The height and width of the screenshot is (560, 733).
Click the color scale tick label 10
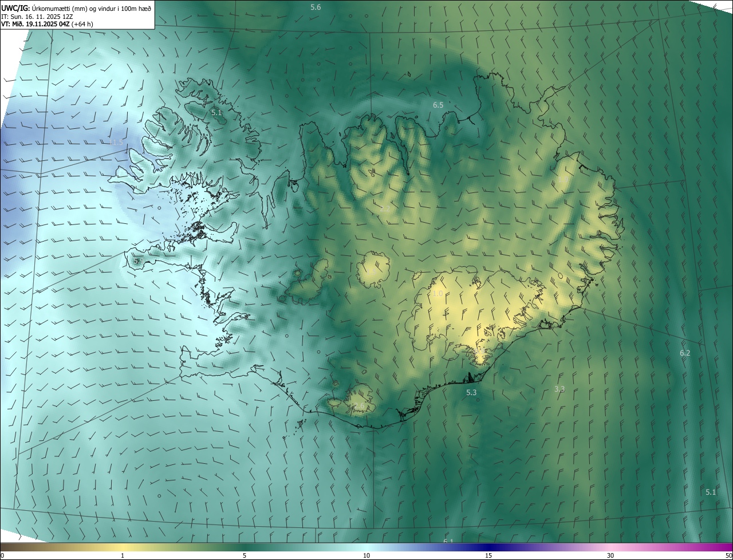[x=366, y=555]
